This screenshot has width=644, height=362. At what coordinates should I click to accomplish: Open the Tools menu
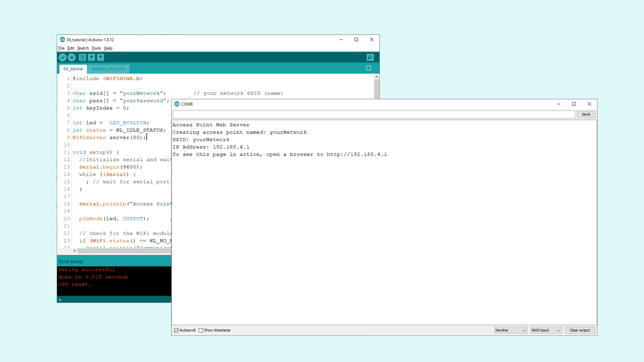(x=96, y=48)
